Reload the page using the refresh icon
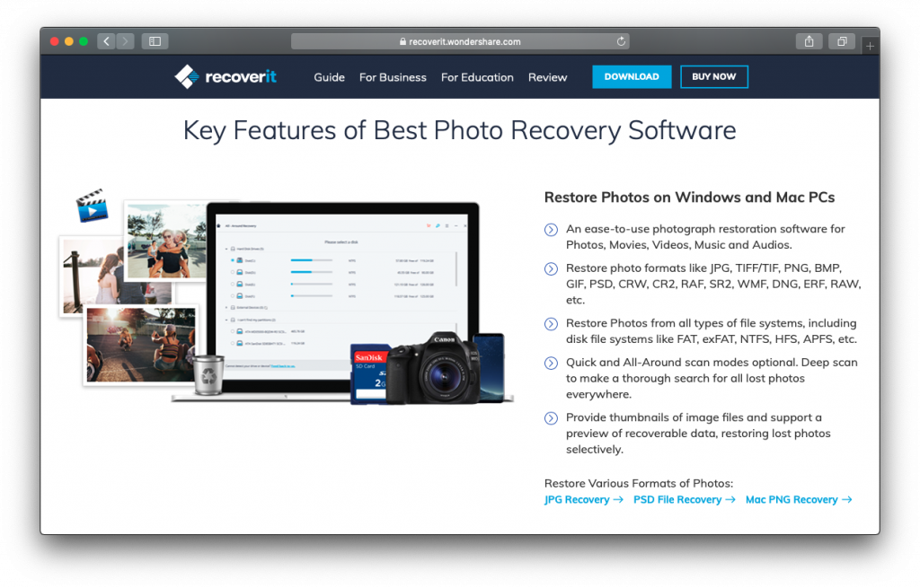This screenshot has width=920, height=588. pos(621,41)
